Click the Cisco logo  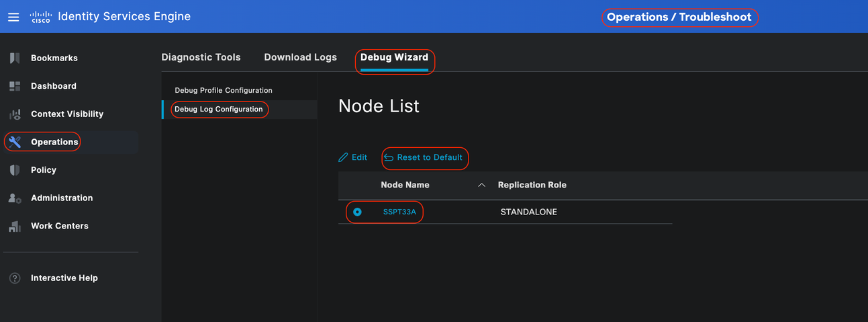pyautogui.click(x=41, y=17)
